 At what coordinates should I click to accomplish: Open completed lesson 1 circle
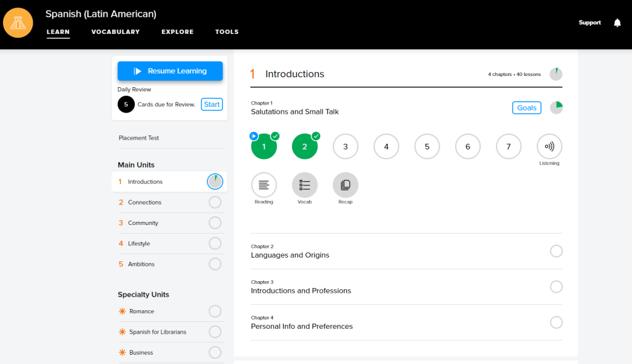point(264,146)
